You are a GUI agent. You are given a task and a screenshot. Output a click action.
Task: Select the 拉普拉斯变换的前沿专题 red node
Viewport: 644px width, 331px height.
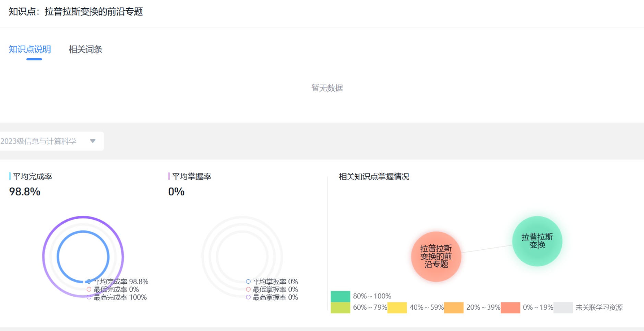tap(436, 257)
